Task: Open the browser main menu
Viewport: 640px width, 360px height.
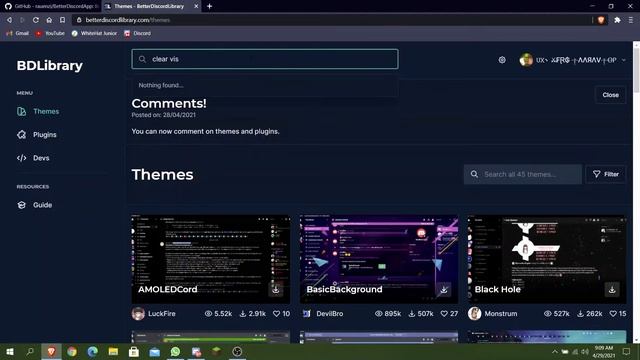Action: [631, 20]
